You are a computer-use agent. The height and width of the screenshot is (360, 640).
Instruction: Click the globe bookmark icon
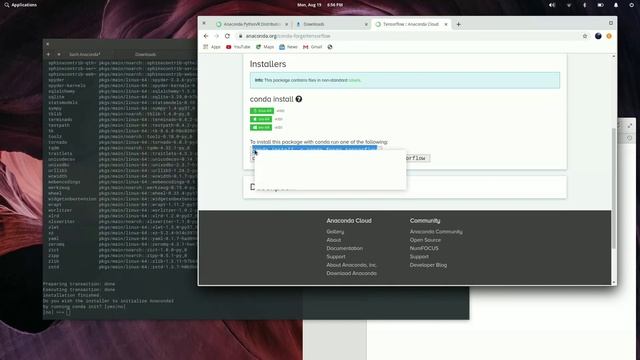[330, 47]
